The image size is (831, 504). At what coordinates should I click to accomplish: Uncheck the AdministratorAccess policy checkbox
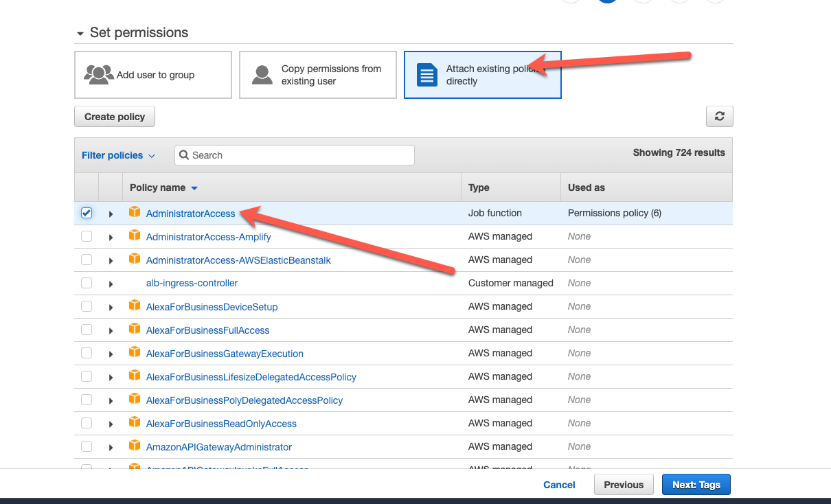(87, 213)
